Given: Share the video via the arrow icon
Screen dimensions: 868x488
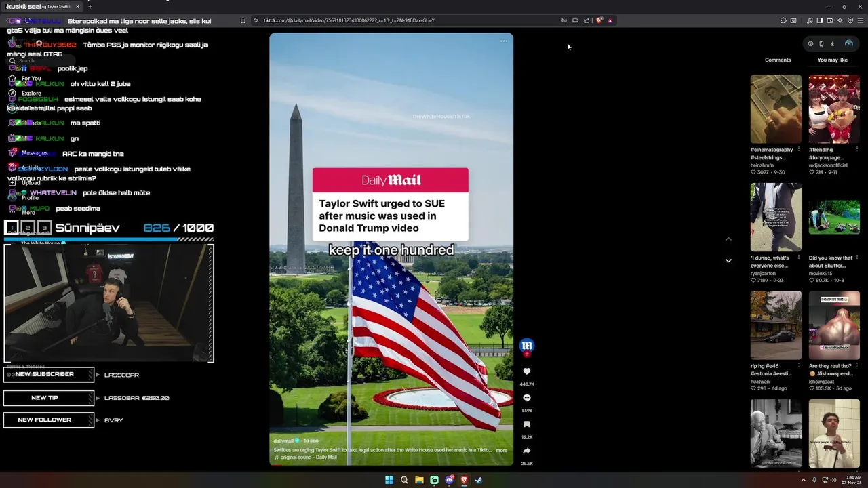Looking at the screenshot, I should (x=527, y=451).
